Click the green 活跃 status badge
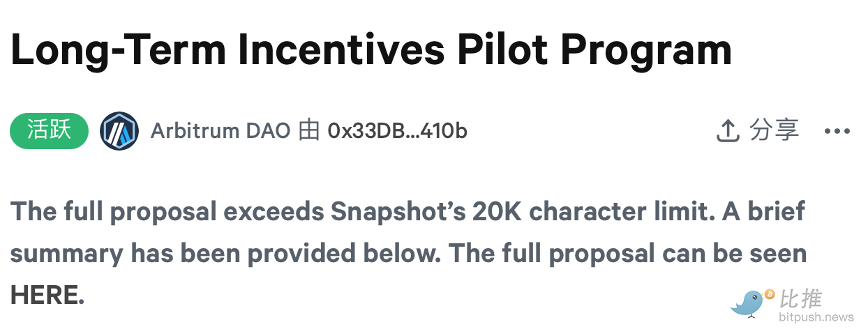The width and height of the screenshot is (868, 336). (x=50, y=131)
